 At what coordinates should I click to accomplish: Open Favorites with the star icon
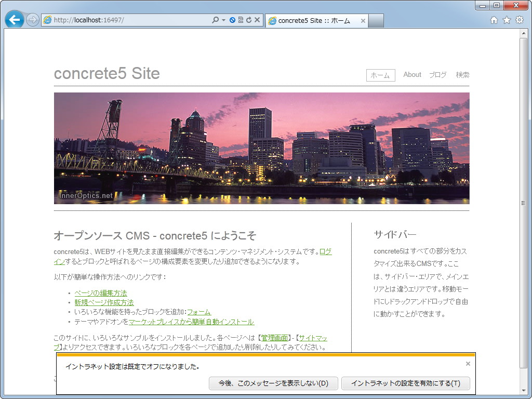coord(507,20)
